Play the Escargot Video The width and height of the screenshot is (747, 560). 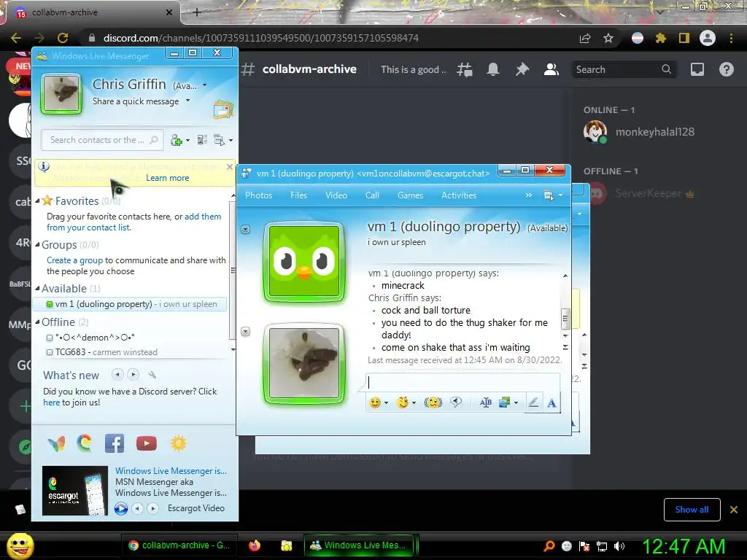click(x=121, y=508)
